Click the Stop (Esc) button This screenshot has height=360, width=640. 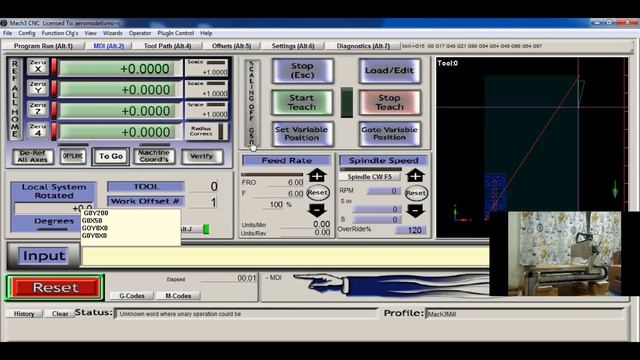pos(302,71)
